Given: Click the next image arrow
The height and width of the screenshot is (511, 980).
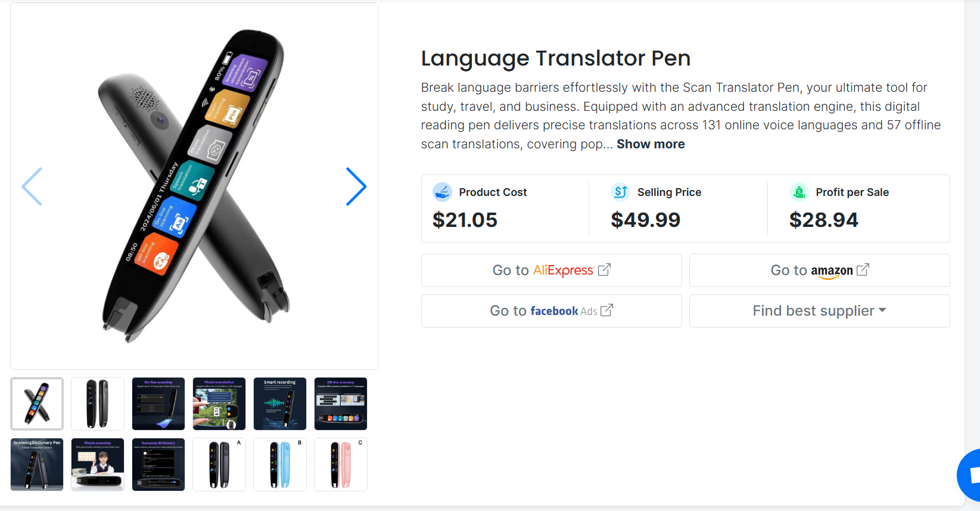Looking at the screenshot, I should [356, 186].
